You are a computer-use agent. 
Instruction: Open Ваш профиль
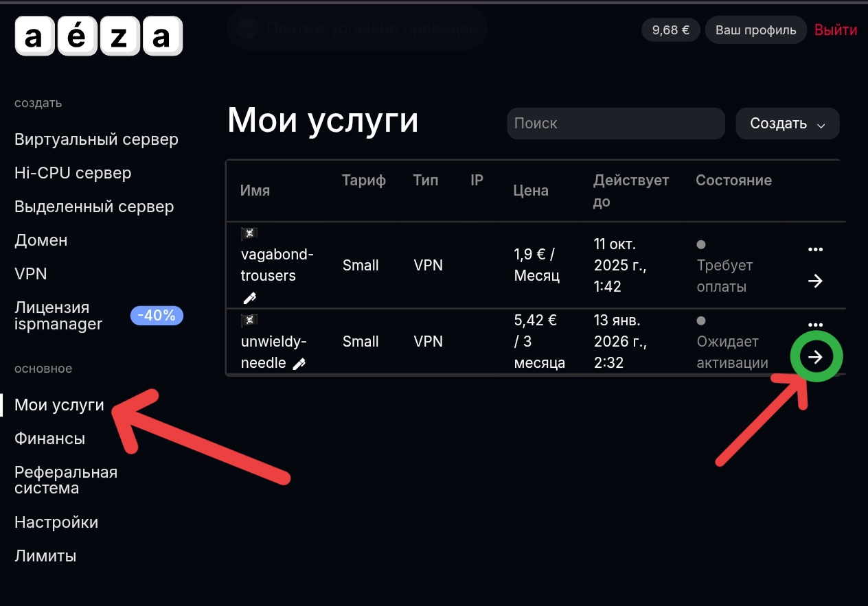pos(755,30)
